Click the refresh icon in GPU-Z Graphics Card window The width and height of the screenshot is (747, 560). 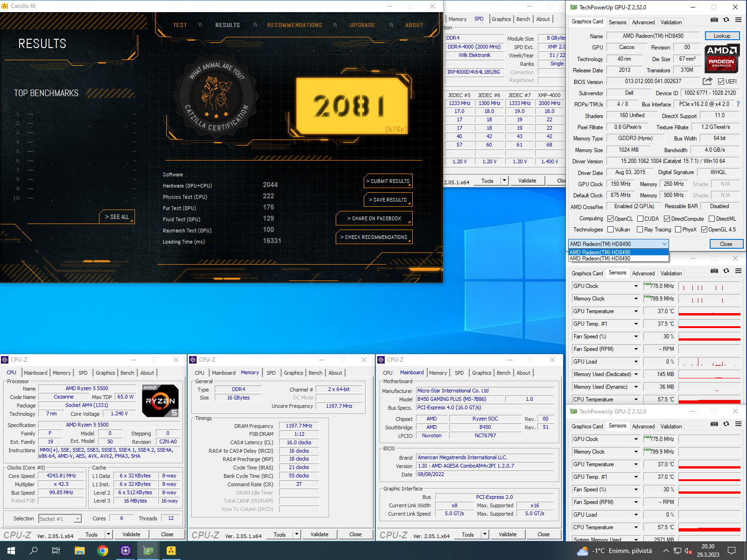[726, 20]
